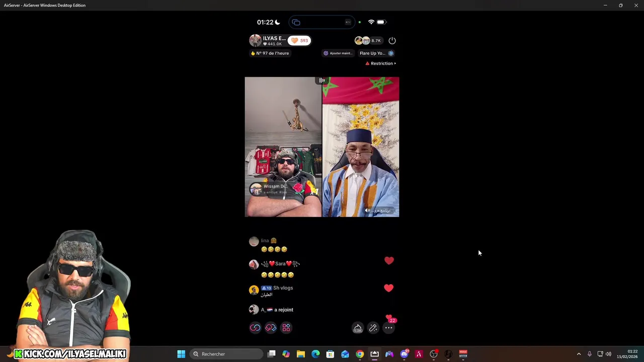The image size is (644, 362).
Task: Open Sara's commenter avatar
Action: click(254, 264)
